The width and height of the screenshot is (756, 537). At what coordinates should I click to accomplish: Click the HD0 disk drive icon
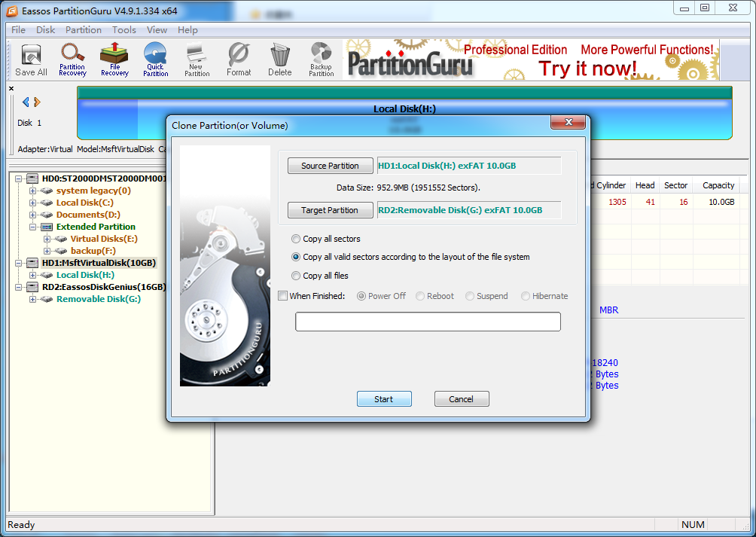[x=32, y=178]
